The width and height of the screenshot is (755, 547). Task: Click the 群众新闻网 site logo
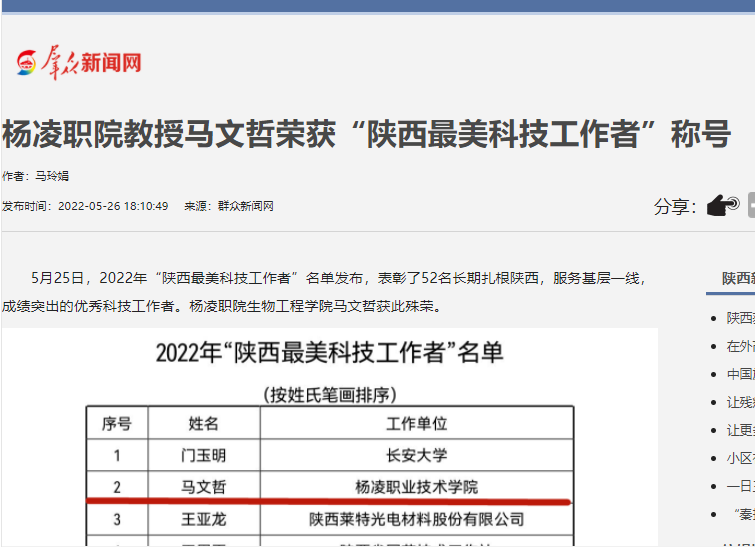point(78,63)
